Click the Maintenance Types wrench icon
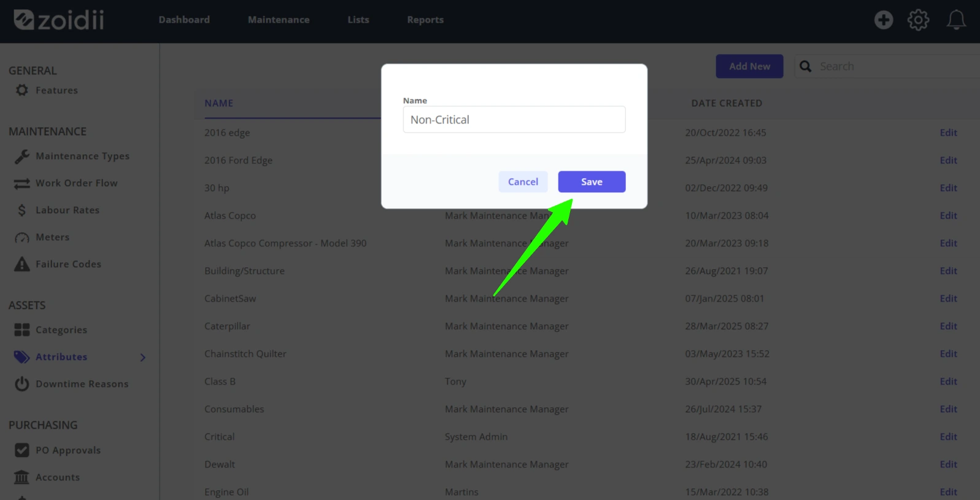 tap(22, 157)
